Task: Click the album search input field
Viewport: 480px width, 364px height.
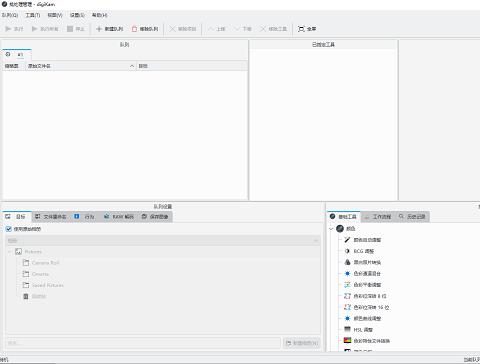Action: pyautogui.click(x=144, y=343)
